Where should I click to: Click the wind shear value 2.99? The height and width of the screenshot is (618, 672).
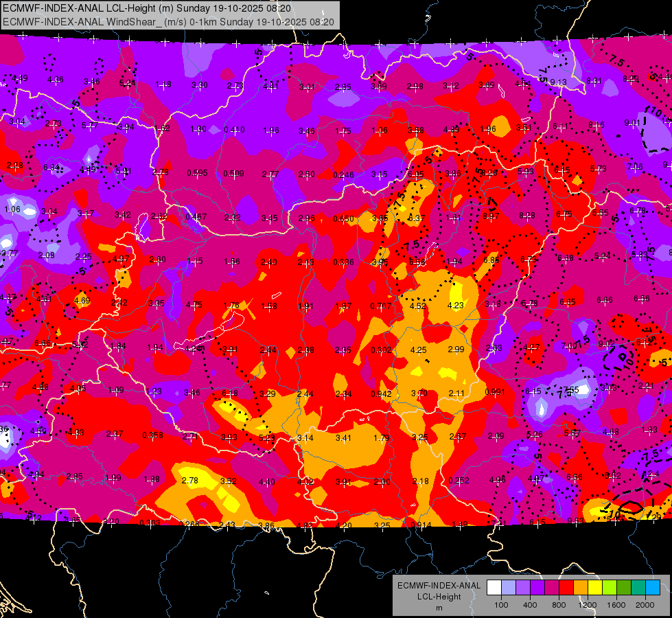click(456, 349)
